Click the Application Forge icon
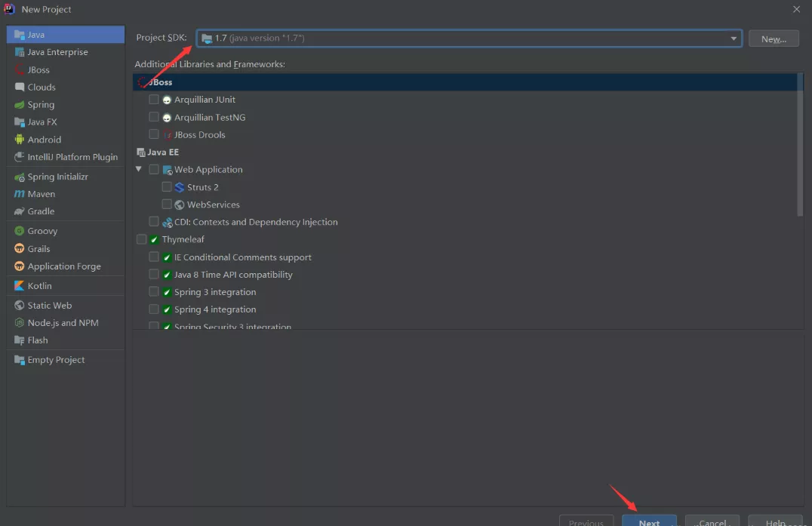812x526 pixels. (x=20, y=266)
